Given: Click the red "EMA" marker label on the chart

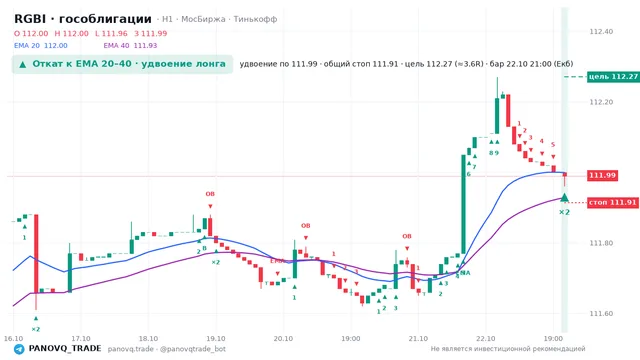Looking at the screenshot, I should [x=277, y=261].
